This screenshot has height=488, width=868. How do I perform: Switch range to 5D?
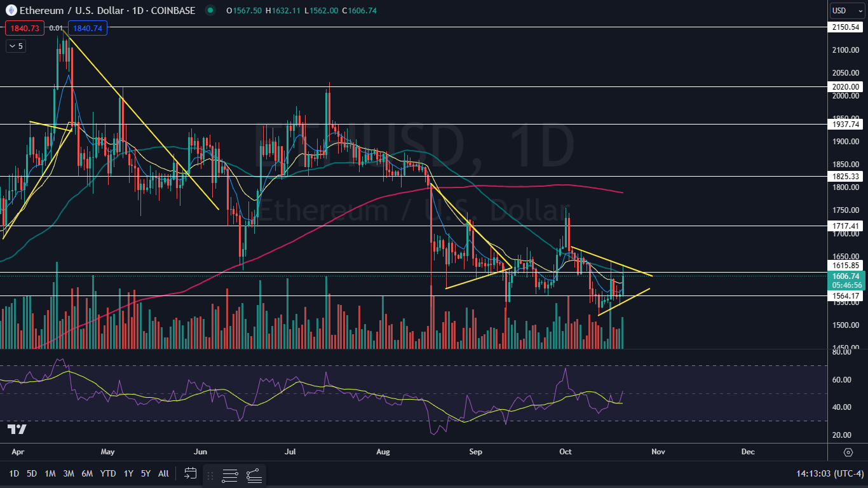[32, 473]
